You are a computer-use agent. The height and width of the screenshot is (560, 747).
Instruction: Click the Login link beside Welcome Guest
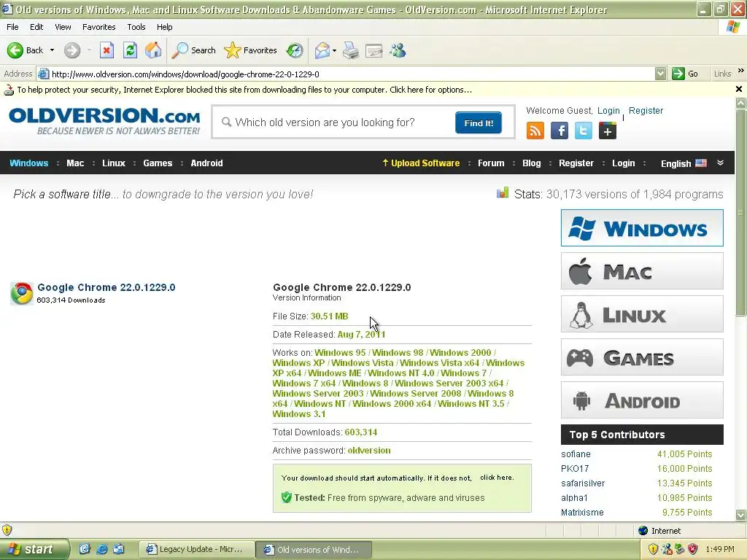pyautogui.click(x=608, y=111)
